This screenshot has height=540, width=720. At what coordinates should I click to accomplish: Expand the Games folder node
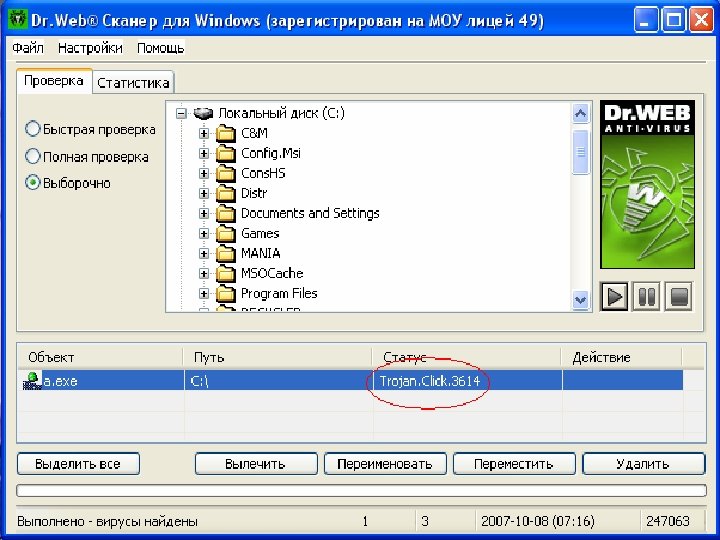pos(204,234)
